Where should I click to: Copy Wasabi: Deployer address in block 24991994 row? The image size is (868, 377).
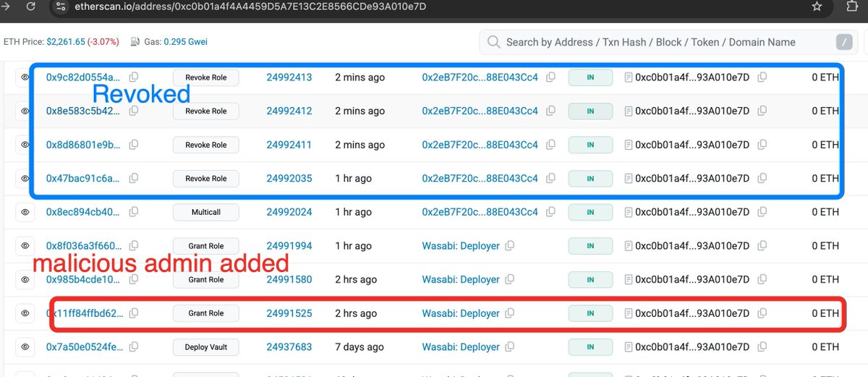(x=510, y=246)
